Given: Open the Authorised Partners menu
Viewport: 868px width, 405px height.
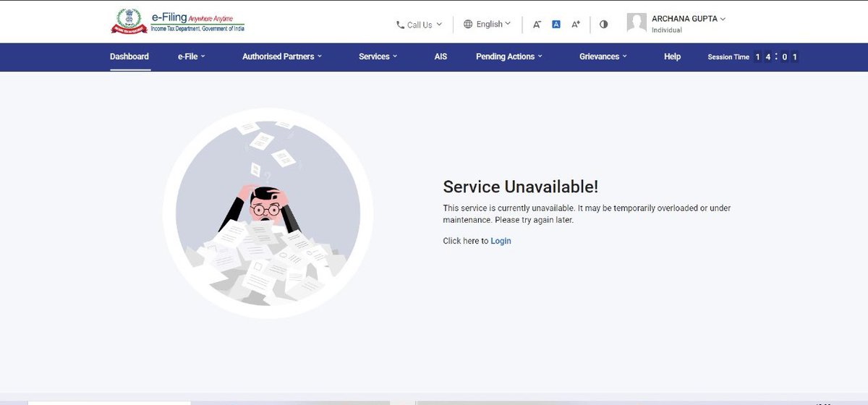Looking at the screenshot, I should pos(282,56).
